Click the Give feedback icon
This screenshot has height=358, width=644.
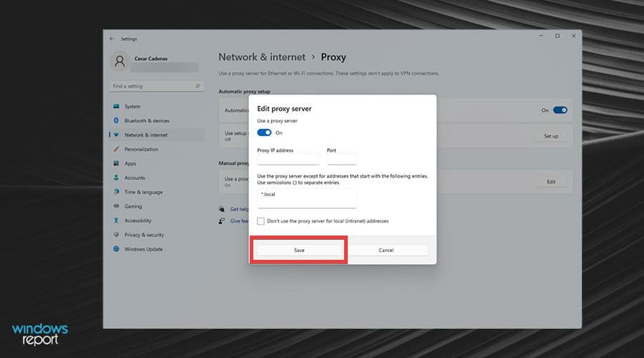point(222,221)
